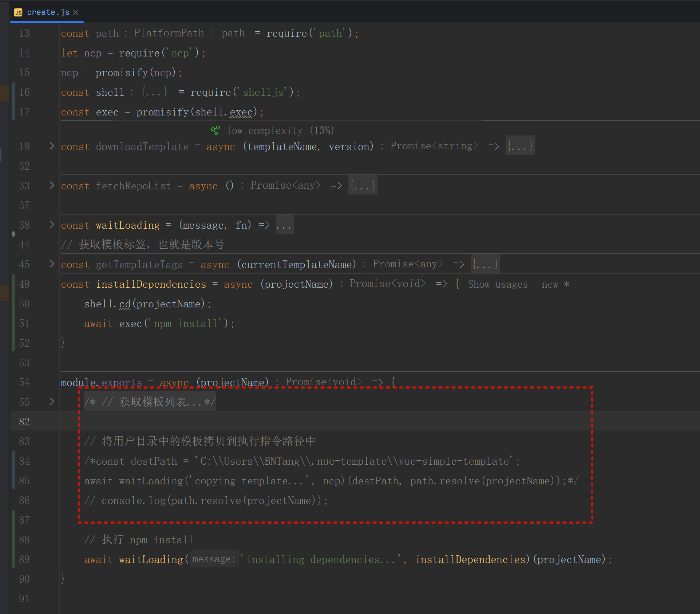Expand the folded block comment at line 55
This screenshot has height=614, width=700.
pos(52,402)
